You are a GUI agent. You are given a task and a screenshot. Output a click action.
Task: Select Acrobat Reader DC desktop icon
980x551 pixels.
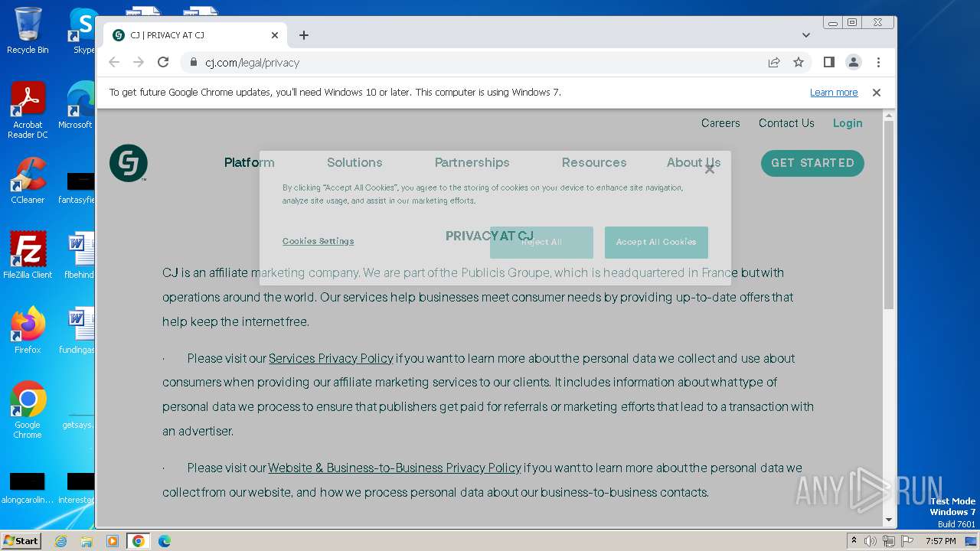point(28,110)
